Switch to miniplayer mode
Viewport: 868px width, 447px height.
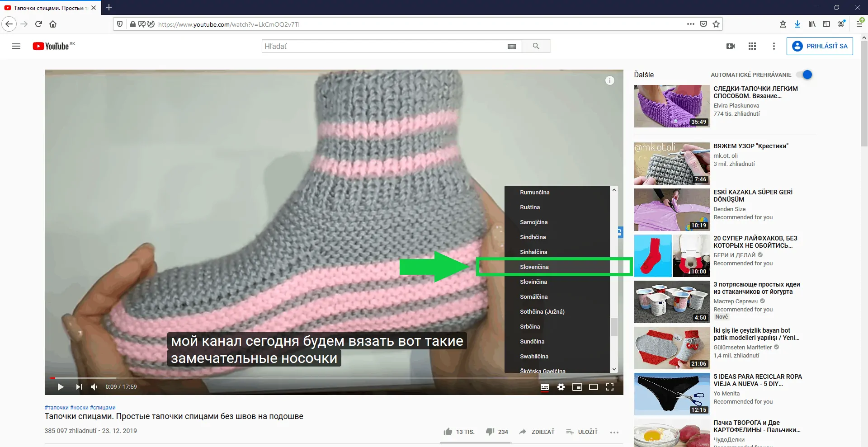(x=577, y=387)
